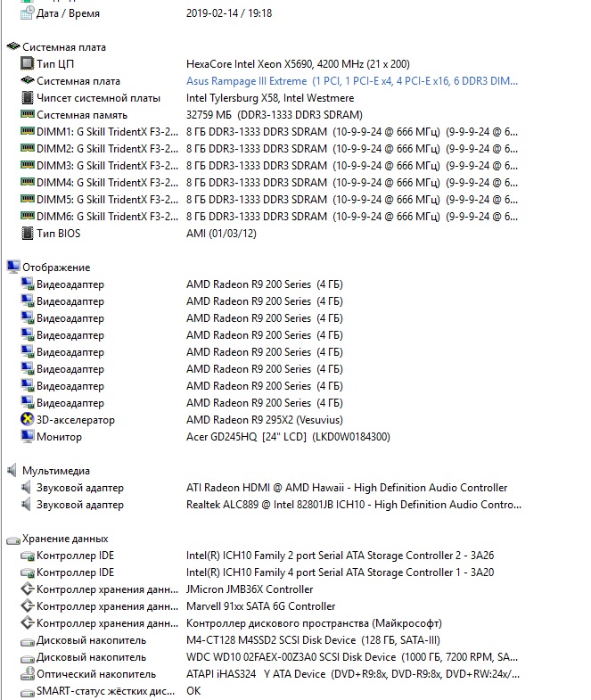
Task: Click the Intel Tylersburg X58 chipset value
Action: click(270, 98)
